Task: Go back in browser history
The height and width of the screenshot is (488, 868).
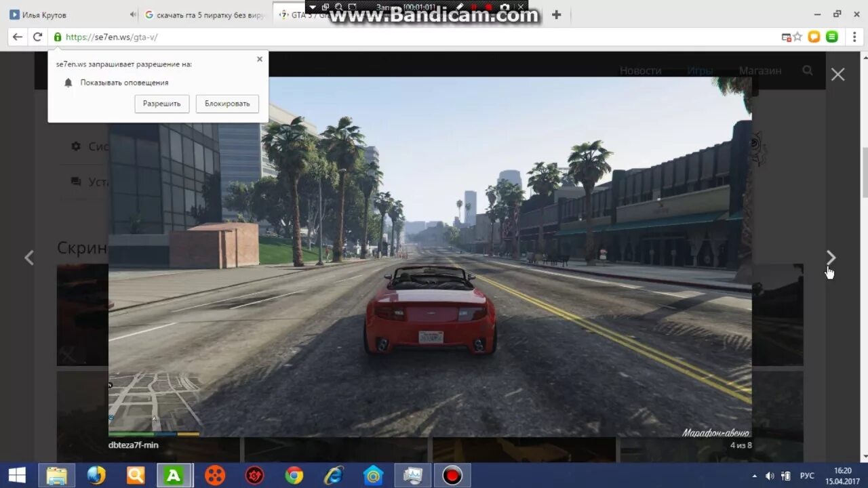Action: click(18, 37)
